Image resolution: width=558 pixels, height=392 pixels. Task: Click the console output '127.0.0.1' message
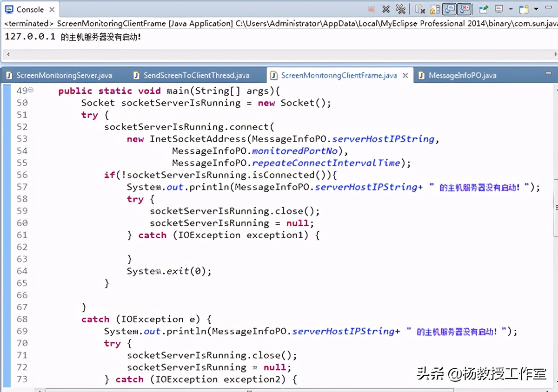click(73, 37)
